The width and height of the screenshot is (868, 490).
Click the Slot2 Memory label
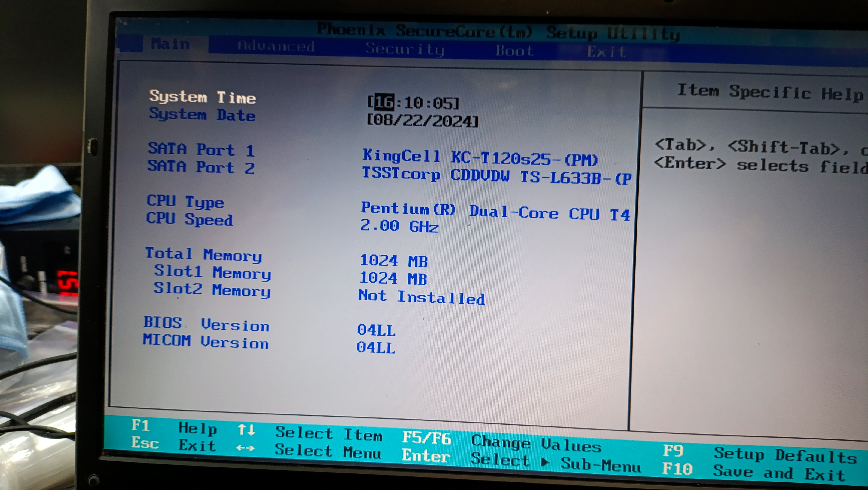212,290
